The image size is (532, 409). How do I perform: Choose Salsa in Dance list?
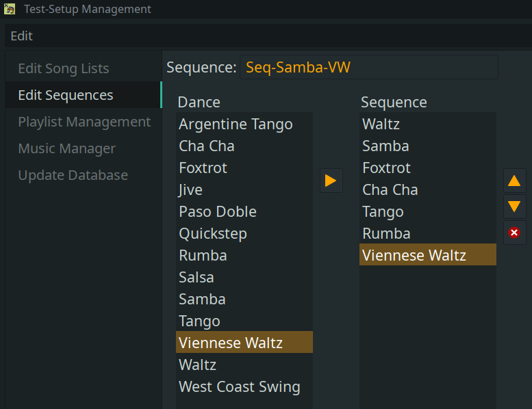(244, 277)
